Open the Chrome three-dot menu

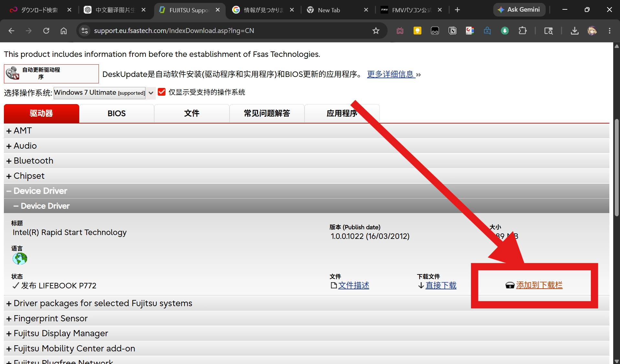[609, 31]
